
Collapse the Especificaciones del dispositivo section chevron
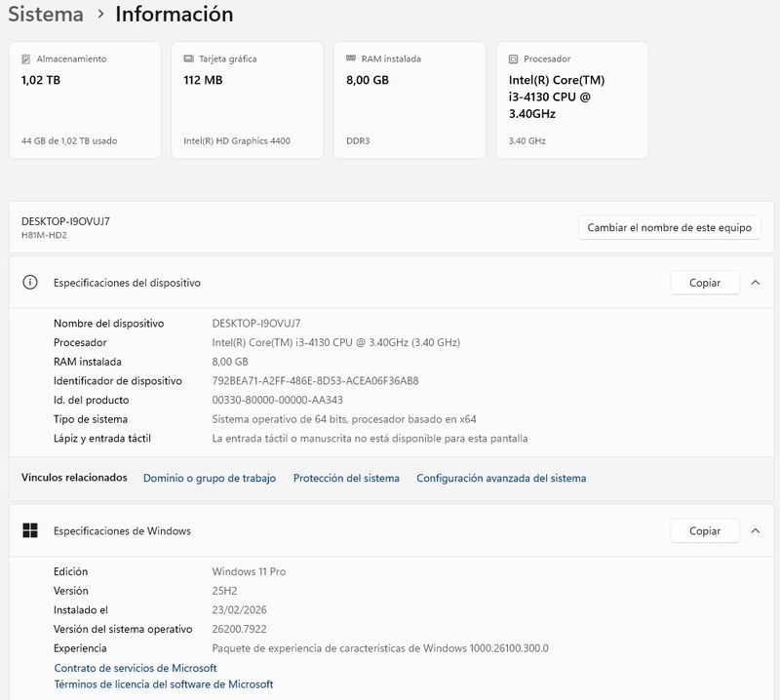755,283
